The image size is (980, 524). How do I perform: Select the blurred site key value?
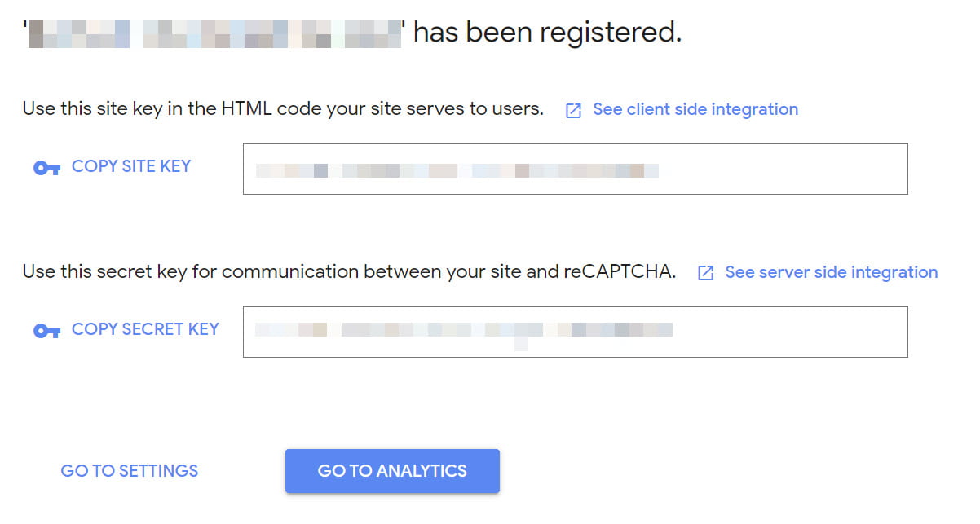pyautogui.click(x=457, y=170)
